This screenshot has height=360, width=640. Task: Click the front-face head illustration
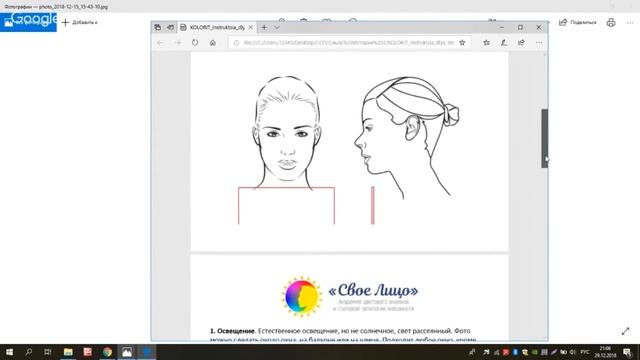(x=287, y=133)
